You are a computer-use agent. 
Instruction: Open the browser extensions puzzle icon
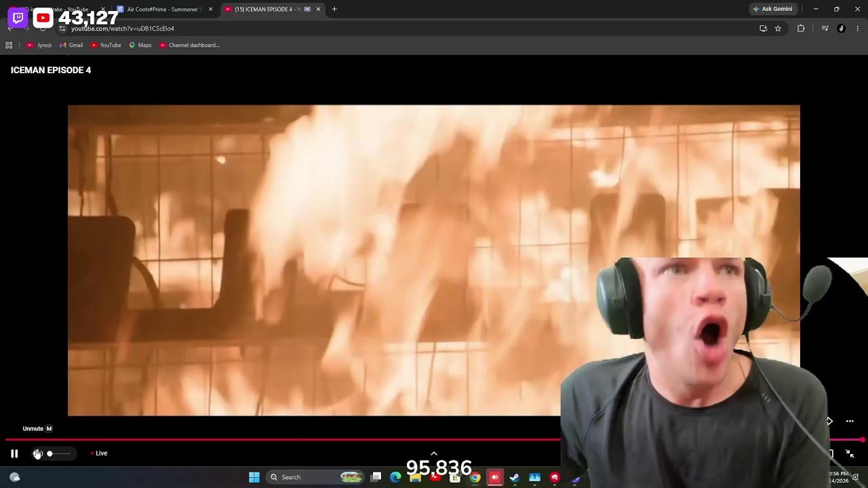[801, 28]
